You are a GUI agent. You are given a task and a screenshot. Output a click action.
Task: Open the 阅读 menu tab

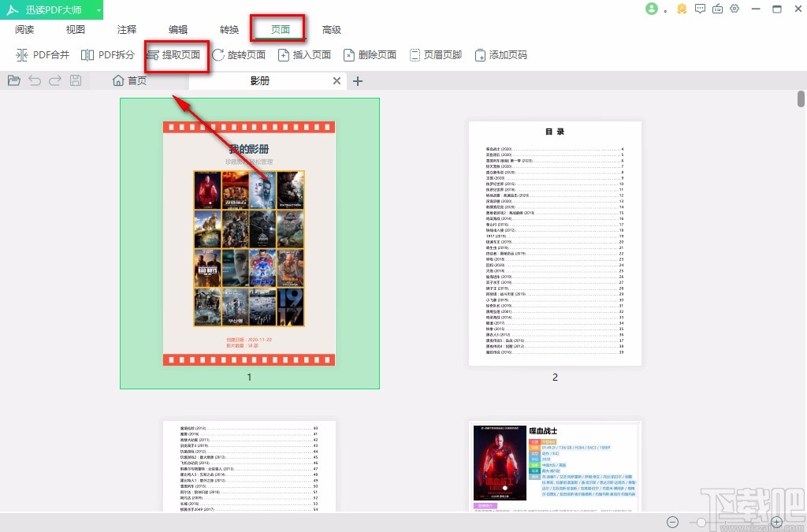[x=24, y=30]
